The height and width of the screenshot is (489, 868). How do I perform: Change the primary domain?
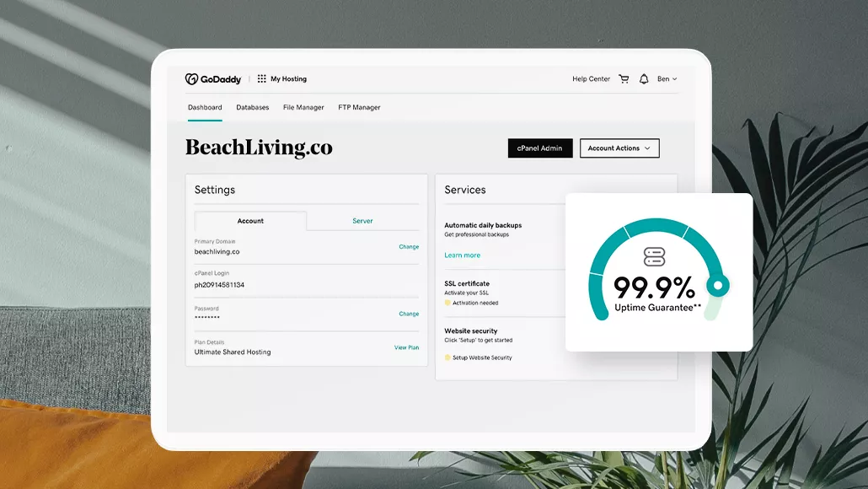pyautogui.click(x=409, y=247)
